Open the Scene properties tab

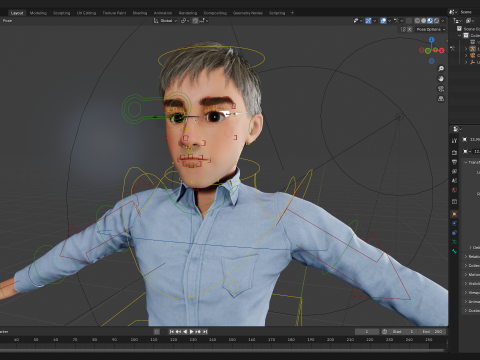pos(454,181)
